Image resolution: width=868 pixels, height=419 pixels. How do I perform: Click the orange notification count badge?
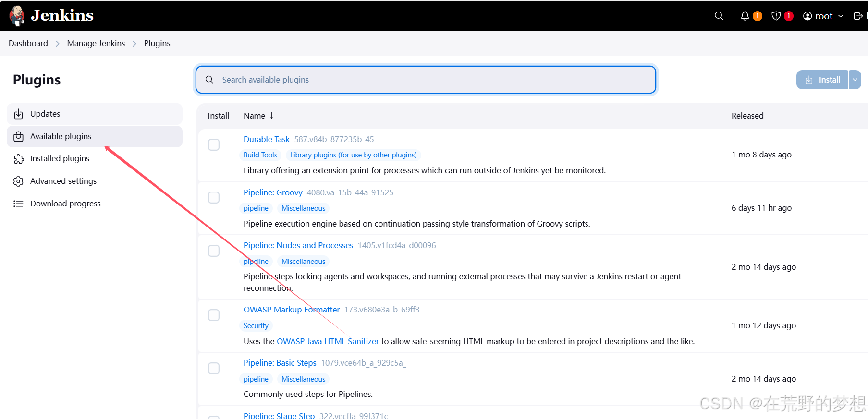coord(758,16)
